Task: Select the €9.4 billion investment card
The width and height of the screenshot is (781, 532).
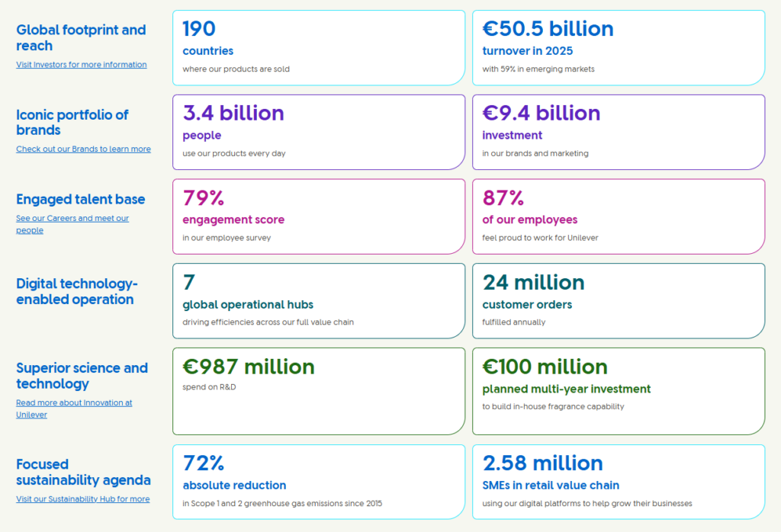Action: point(618,131)
